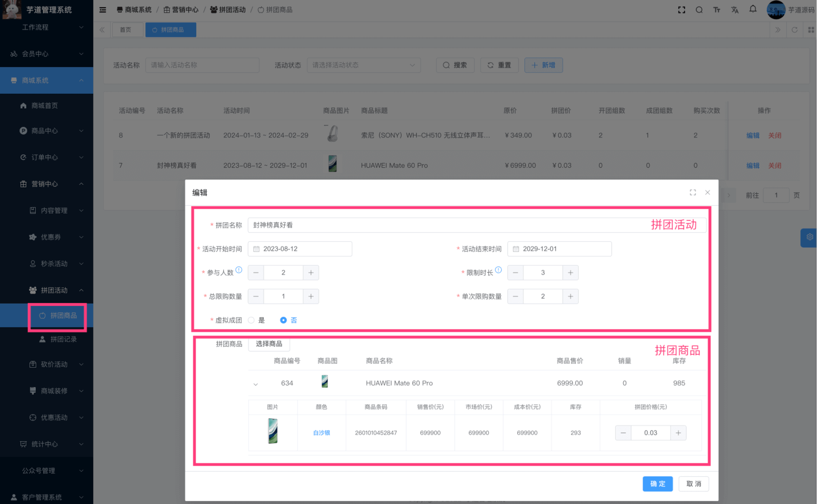Image resolution: width=817 pixels, height=504 pixels.
Task: Click the 选择商品 button
Action: (269, 344)
